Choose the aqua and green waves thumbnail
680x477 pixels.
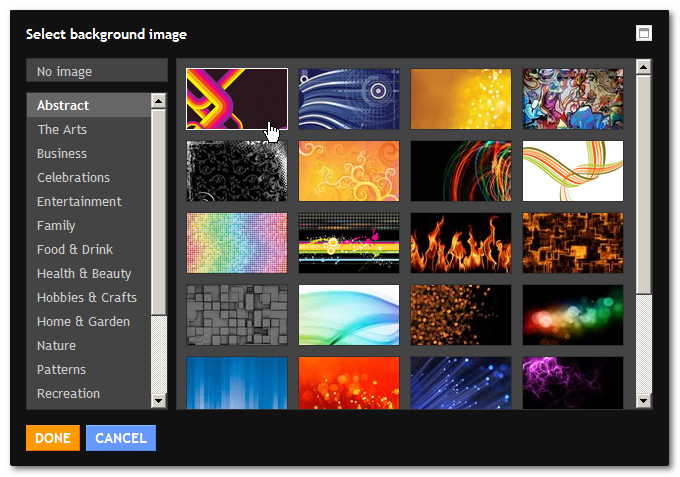pyautogui.click(x=349, y=315)
